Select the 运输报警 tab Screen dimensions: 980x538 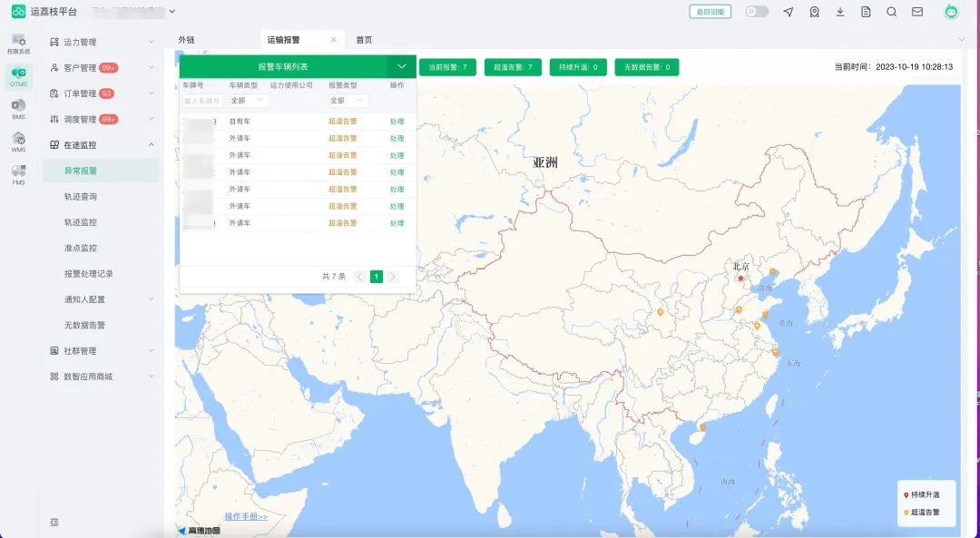click(x=283, y=39)
